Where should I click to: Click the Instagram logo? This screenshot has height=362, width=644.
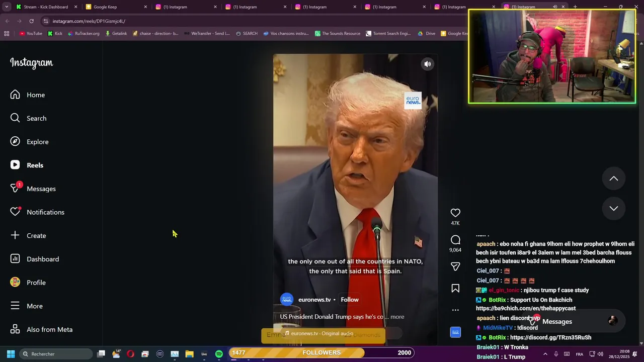click(31, 63)
